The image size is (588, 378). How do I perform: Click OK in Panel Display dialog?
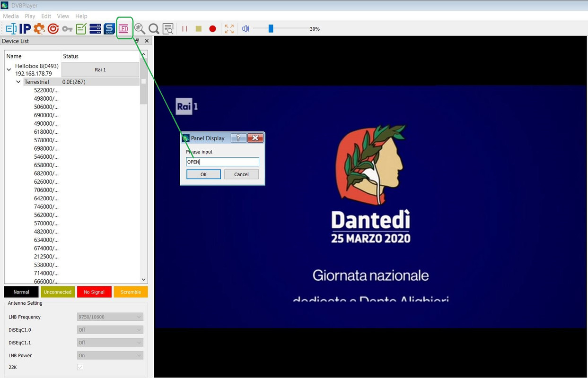pos(203,174)
